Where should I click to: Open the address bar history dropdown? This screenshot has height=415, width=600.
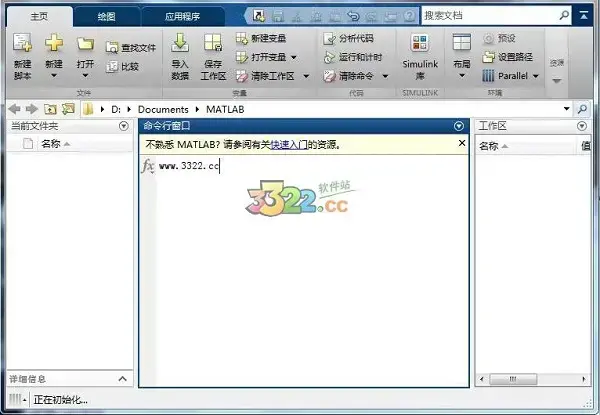click(567, 109)
